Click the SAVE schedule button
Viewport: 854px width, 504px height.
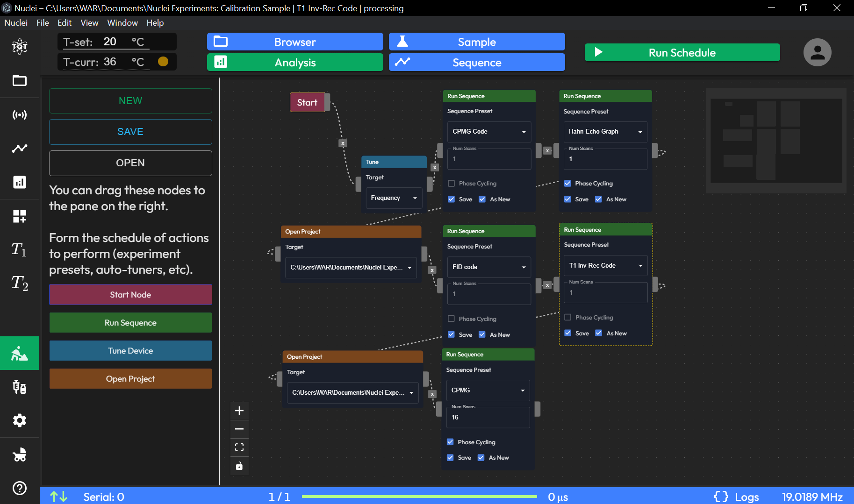pos(130,132)
